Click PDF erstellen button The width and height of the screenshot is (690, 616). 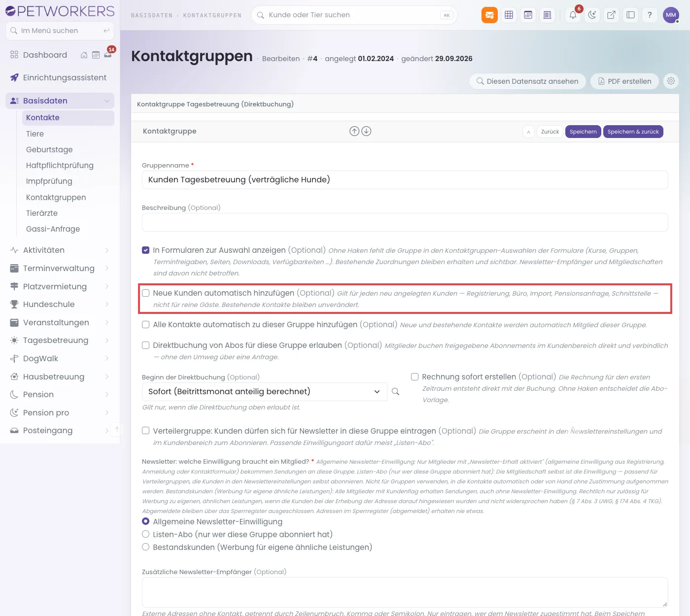point(624,81)
